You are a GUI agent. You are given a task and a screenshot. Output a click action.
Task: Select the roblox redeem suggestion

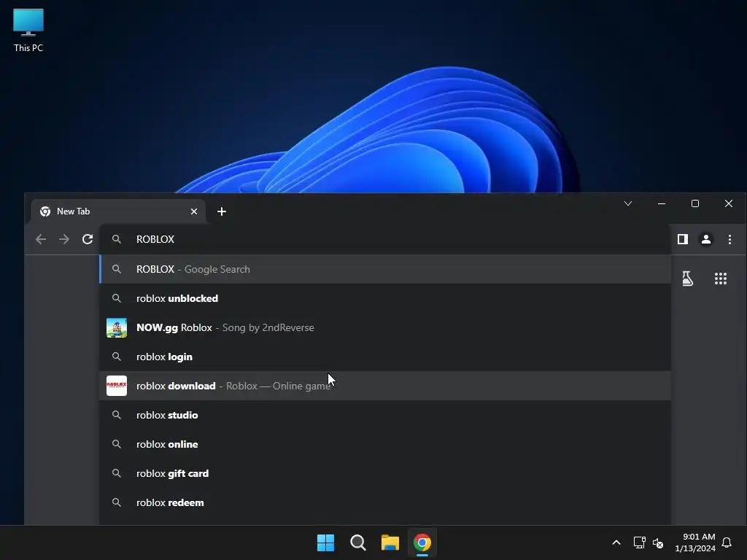tap(385, 502)
